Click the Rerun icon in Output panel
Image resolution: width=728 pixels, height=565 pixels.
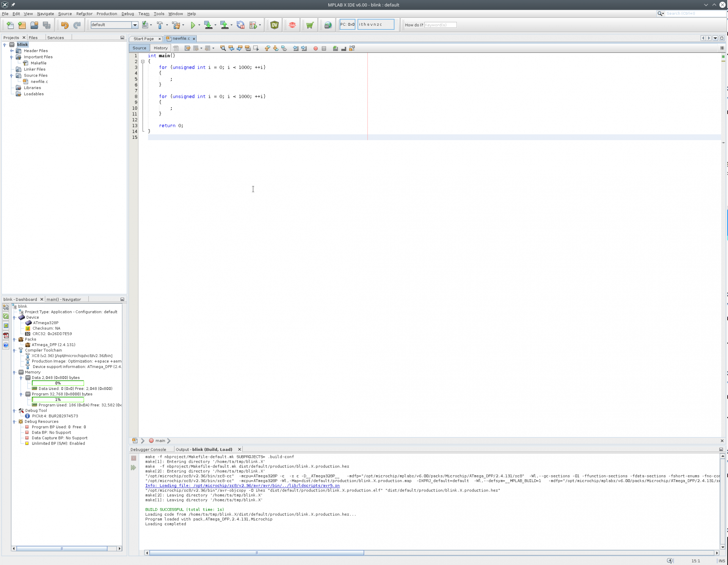[133, 468]
